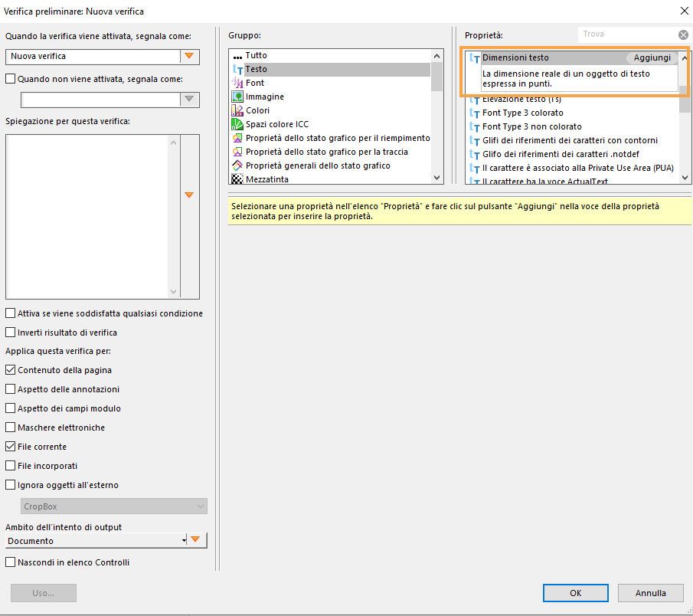
Task: Click the Font Type 3 colorato icon
Action: tap(474, 113)
